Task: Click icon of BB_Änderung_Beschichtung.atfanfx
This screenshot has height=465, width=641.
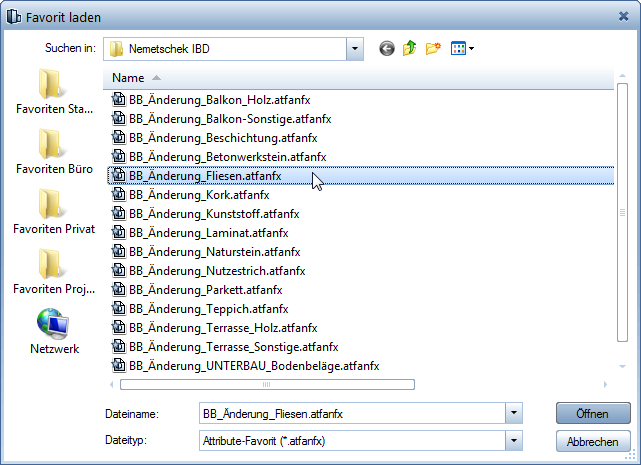Action: coord(119,137)
